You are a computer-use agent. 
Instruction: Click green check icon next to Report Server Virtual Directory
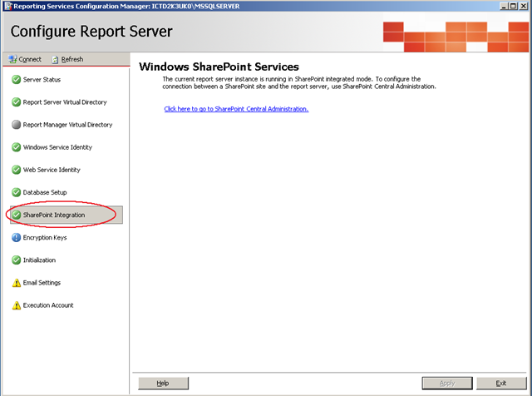click(16, 101)
